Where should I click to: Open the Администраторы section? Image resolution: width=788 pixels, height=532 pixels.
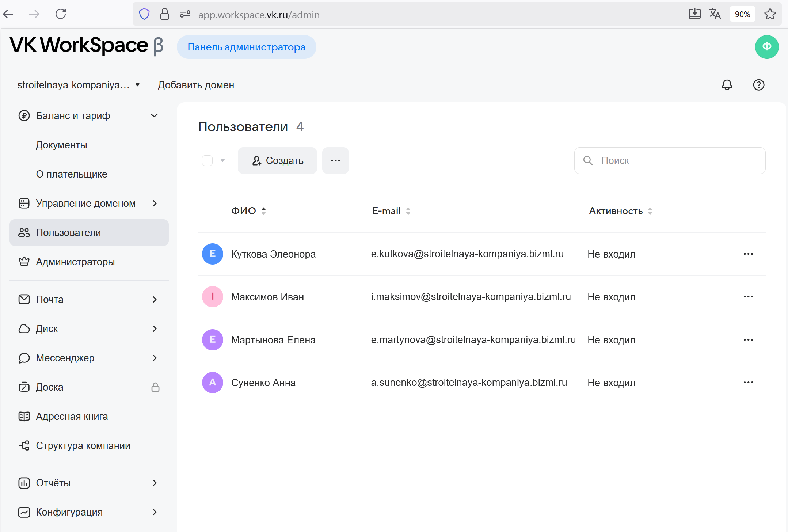click(75, 262)
